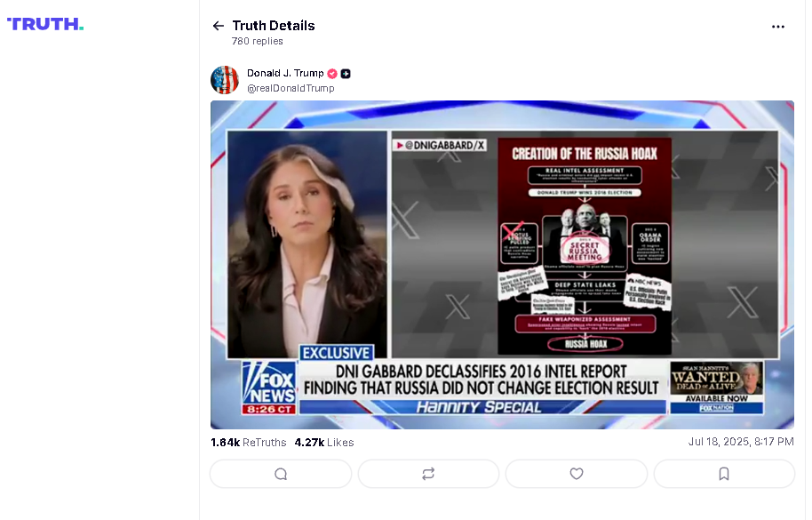Click the Jul 18, 2025 timestamp
This screenshot has width=812, height=520.
[741, 441]
